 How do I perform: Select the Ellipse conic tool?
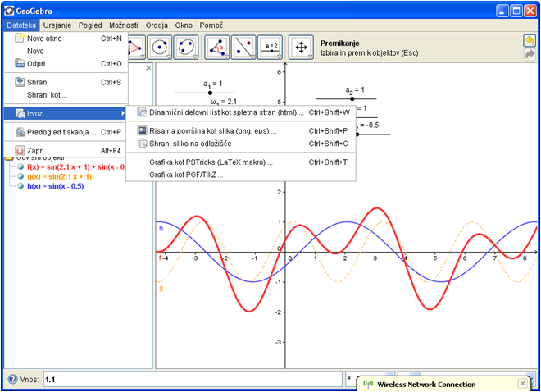tap(186, 48)
